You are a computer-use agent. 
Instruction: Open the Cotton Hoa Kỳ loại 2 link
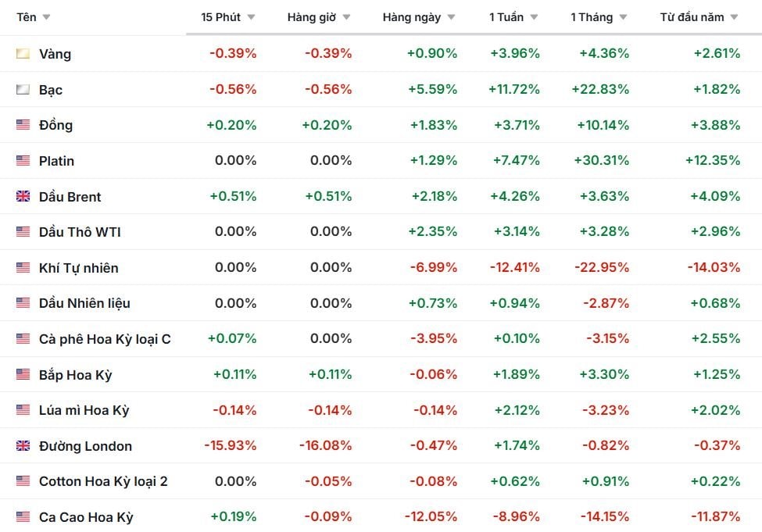103,481
